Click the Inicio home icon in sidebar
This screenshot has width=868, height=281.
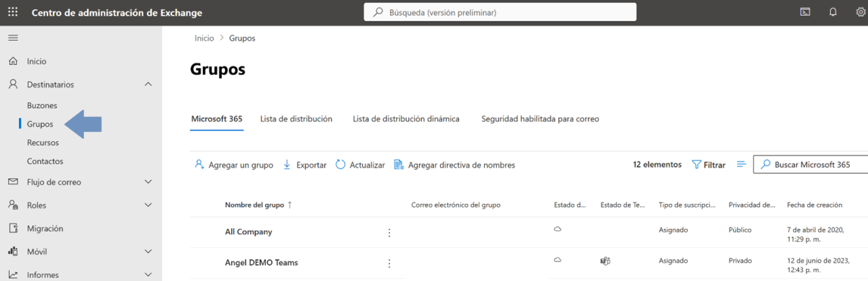coord(13,62)
